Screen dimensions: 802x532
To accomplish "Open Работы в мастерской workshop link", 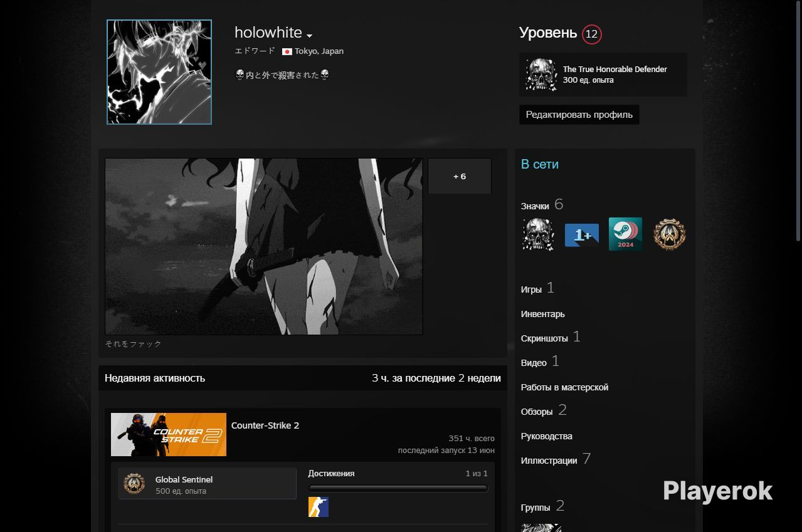I will pos(564,387).
